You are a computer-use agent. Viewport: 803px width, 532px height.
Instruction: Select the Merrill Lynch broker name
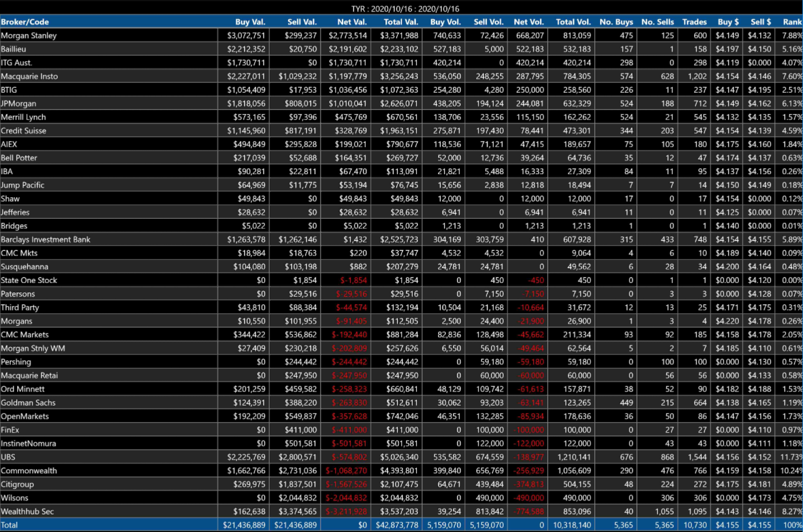(x=23, y=117)
